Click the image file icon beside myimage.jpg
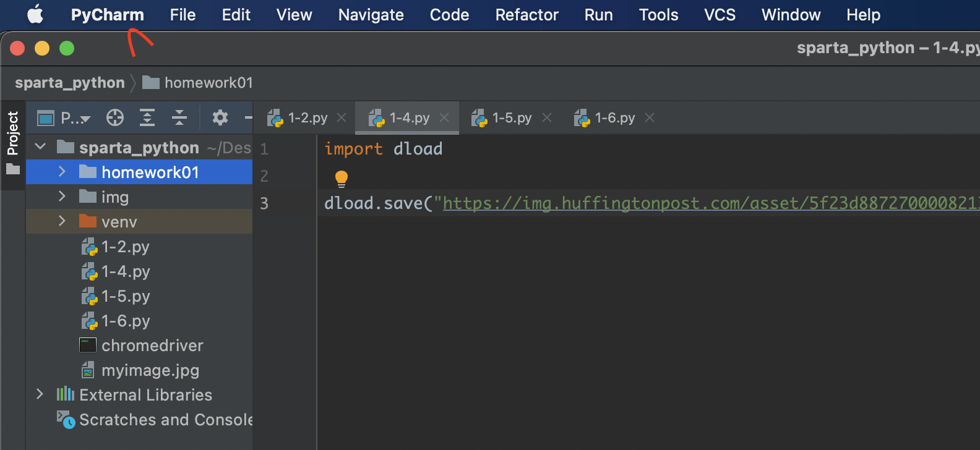The width and height of the screenshot is (980, 450). 88,370
